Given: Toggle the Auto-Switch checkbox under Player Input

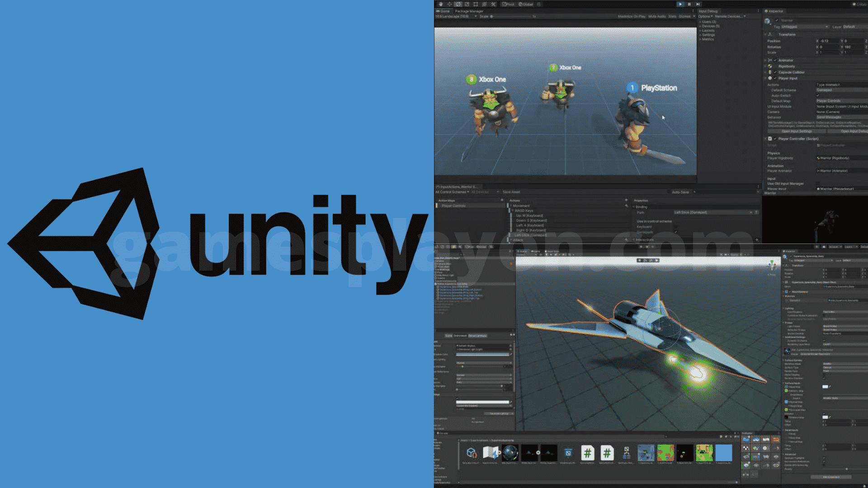Looking at the screenshot, I should tap(817, 95).
